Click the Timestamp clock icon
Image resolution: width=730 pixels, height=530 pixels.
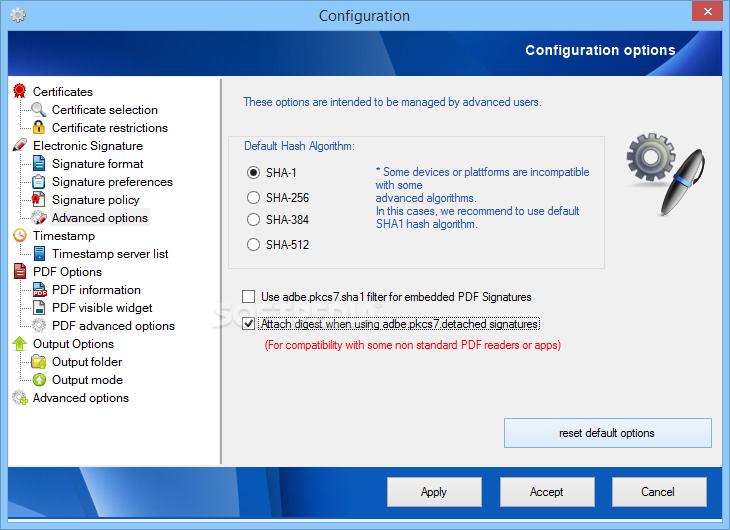20,236
